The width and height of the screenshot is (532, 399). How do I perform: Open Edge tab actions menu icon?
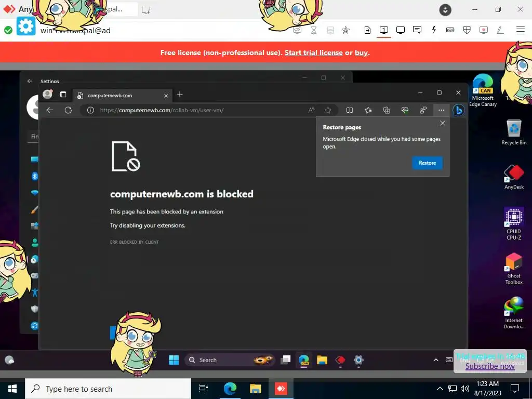pyautogui.click(x=63, y=95)
